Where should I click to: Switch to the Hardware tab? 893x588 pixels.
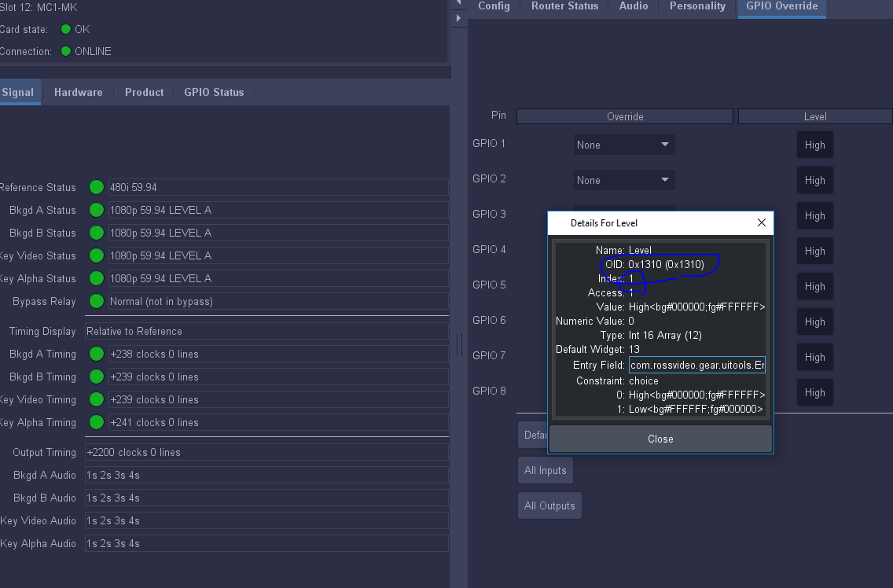tap(78, 92)
